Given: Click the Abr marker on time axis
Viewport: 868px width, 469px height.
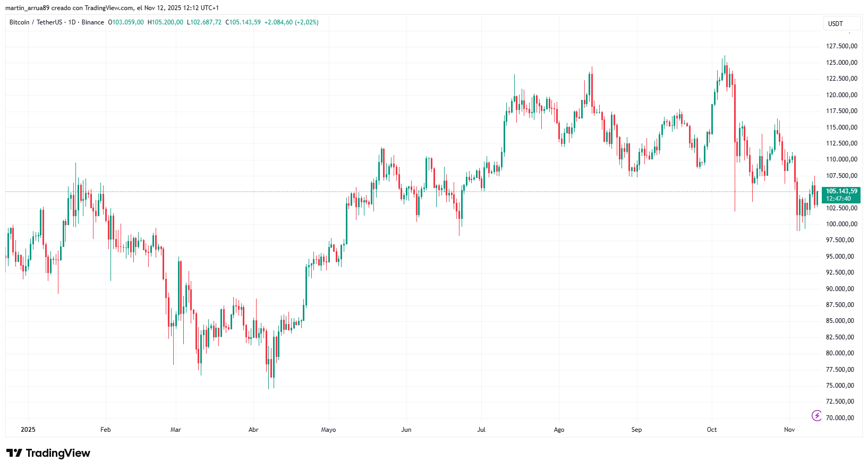Looking at the screenshot, I should [253, 430].
